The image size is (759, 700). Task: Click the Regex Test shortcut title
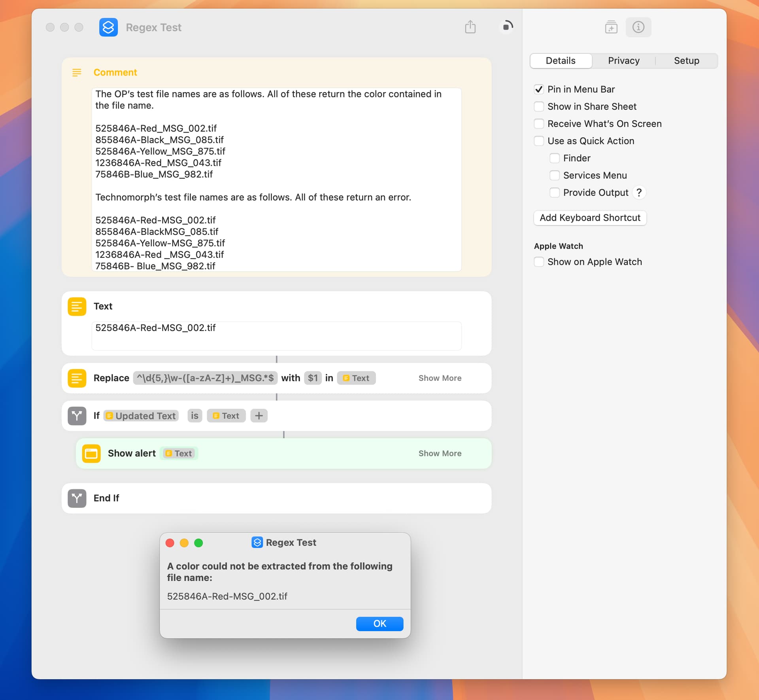pyautogui.click(x=153, y=27)
